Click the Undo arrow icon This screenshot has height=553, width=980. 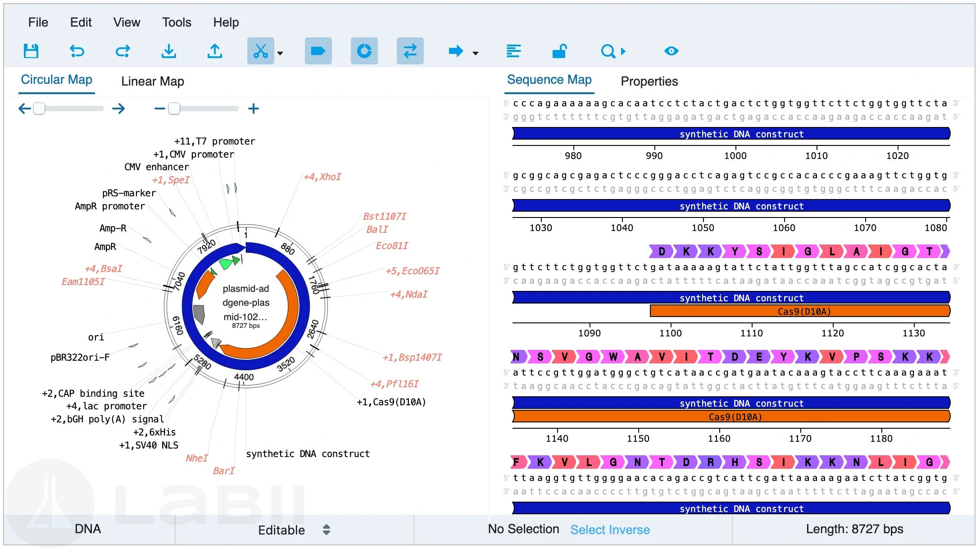[77, 51]
